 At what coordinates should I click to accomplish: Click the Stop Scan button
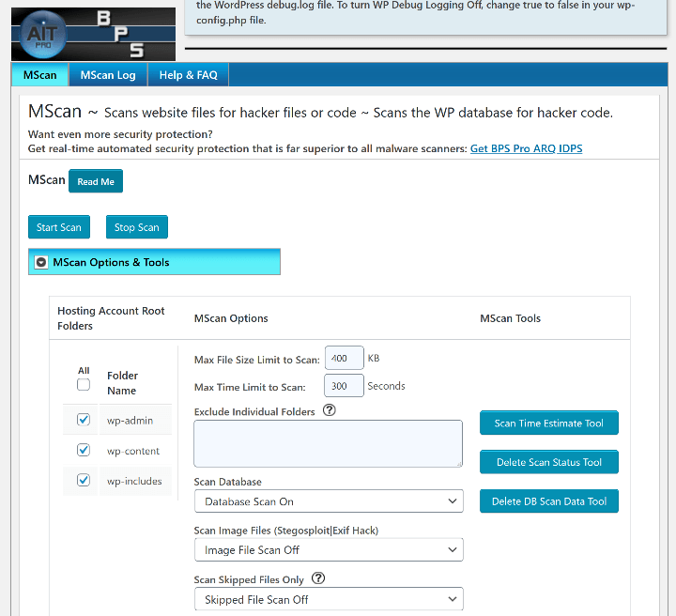(137, 227)
